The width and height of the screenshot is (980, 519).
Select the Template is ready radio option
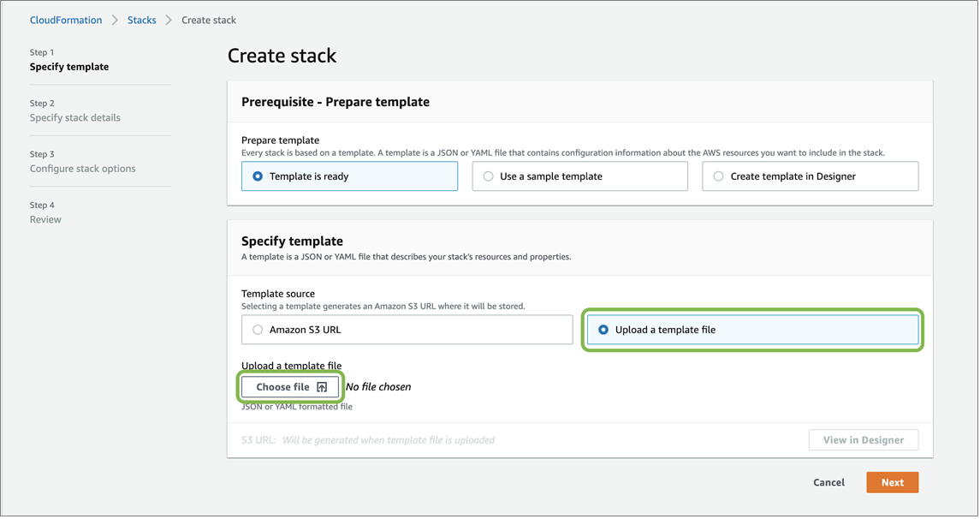click(257, 176)
